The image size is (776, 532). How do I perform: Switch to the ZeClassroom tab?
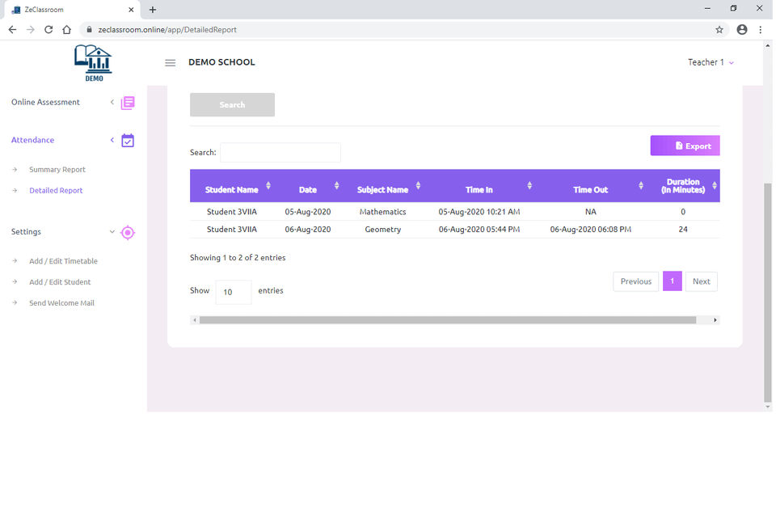click(x=72, y=10)
